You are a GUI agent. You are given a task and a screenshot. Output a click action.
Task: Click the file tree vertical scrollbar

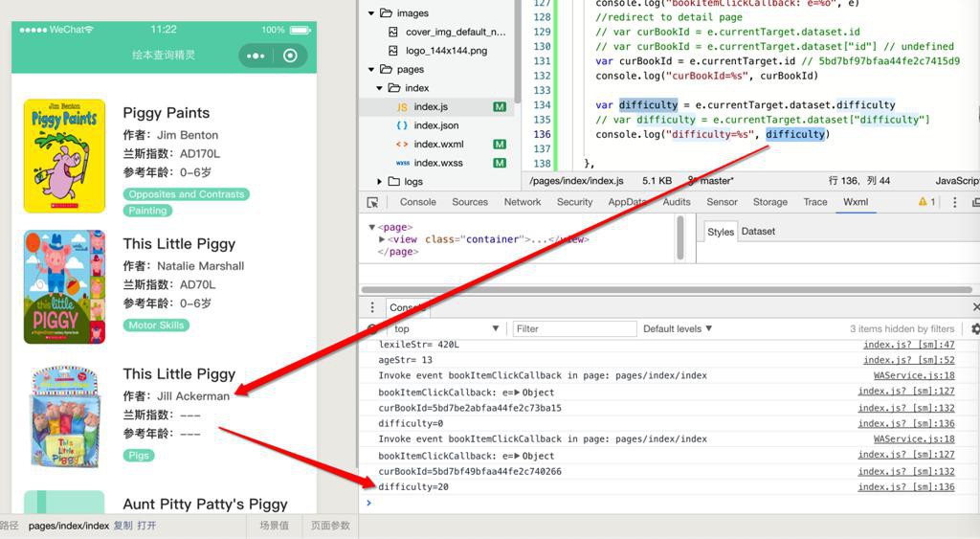(x=517, y=52)
